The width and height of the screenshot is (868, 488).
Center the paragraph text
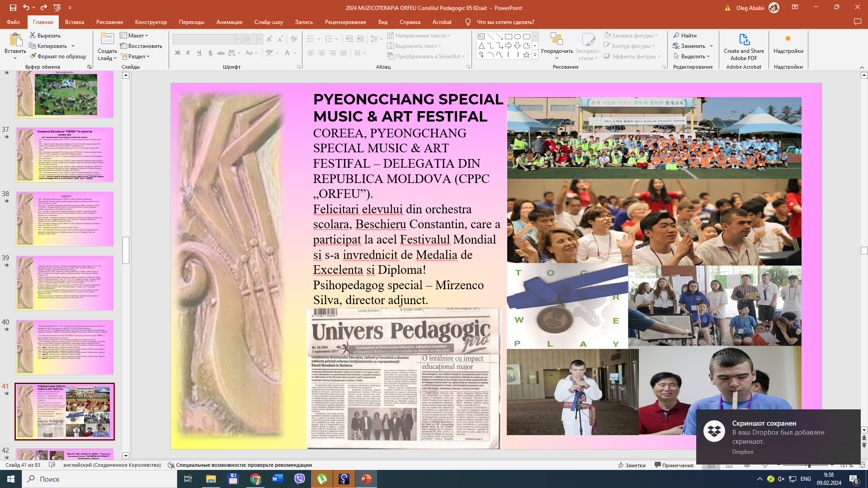tap(322, 53)
